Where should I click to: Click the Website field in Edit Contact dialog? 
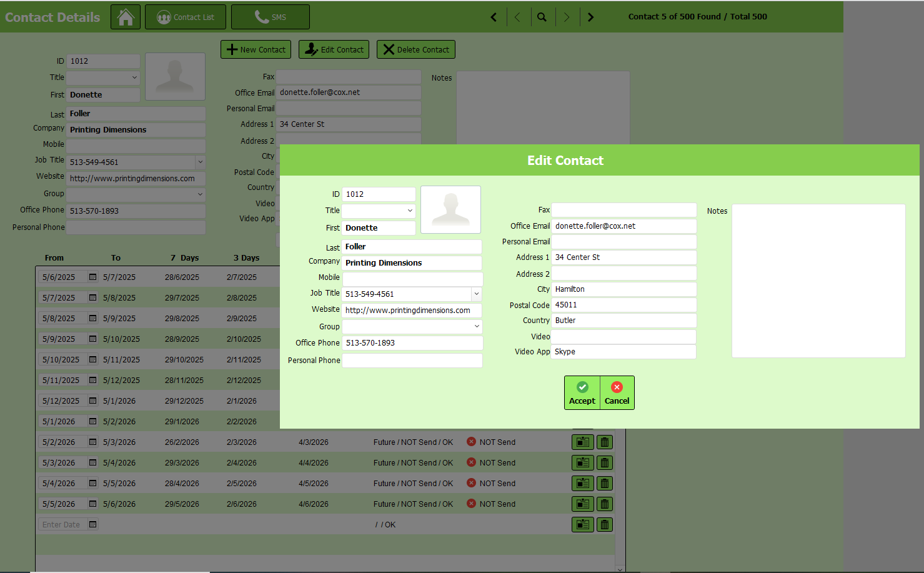[x=412, y=311]
